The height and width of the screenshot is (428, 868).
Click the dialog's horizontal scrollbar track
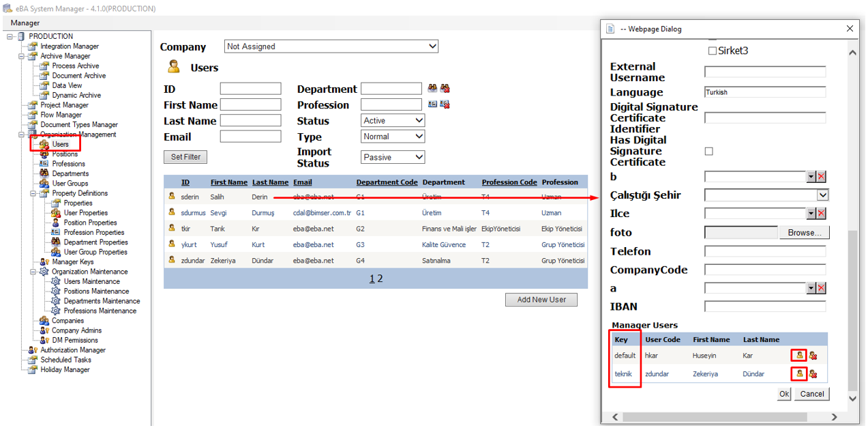(723, 416)
